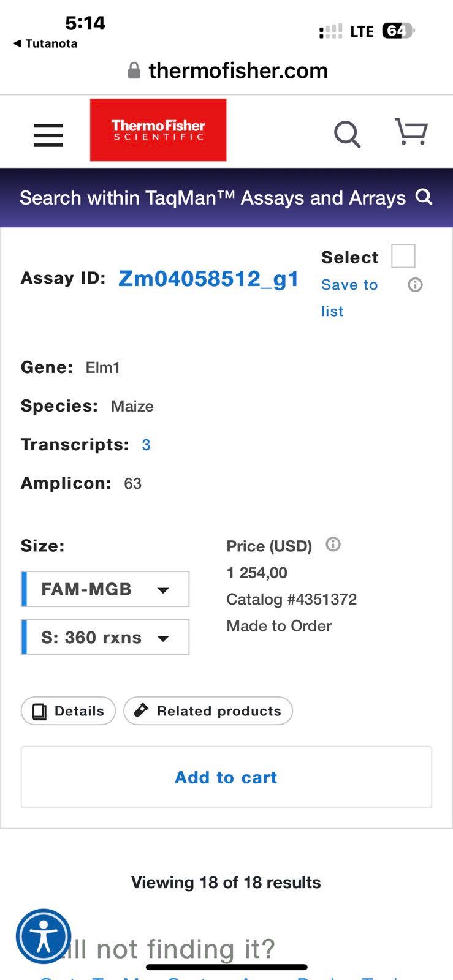Tap the Thermo Fisher Scientific logo

(158, 130)
